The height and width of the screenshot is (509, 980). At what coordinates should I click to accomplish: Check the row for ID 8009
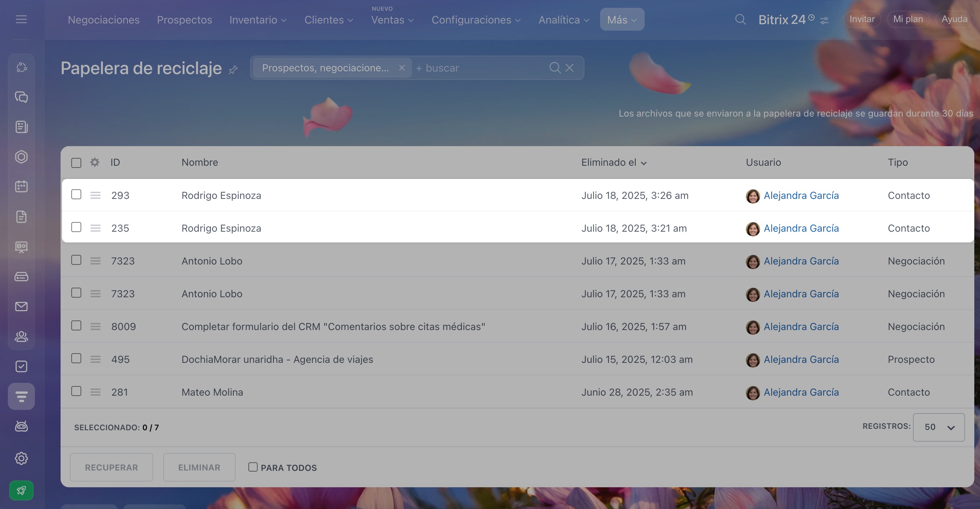(76, 326)
